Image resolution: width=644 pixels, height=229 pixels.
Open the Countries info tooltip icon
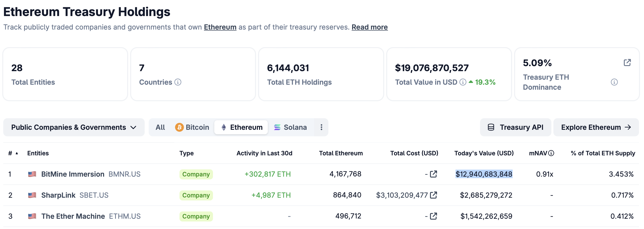click(178, 82)
